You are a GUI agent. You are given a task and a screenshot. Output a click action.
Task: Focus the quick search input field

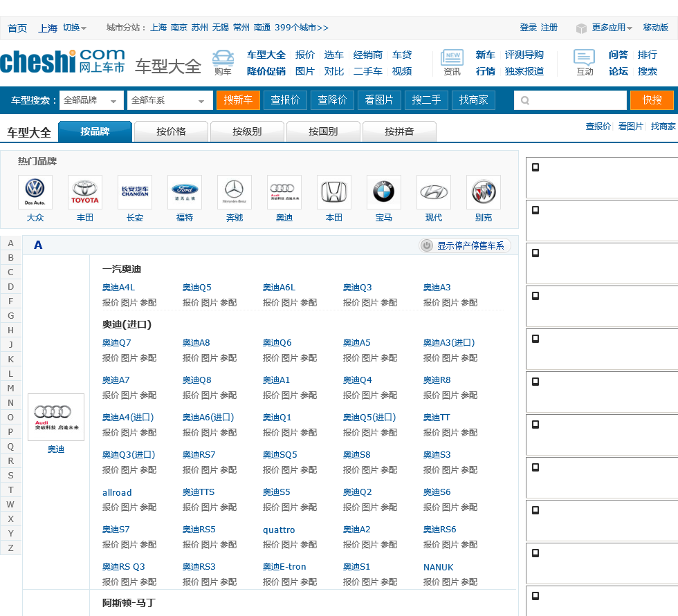pos(570,100)
